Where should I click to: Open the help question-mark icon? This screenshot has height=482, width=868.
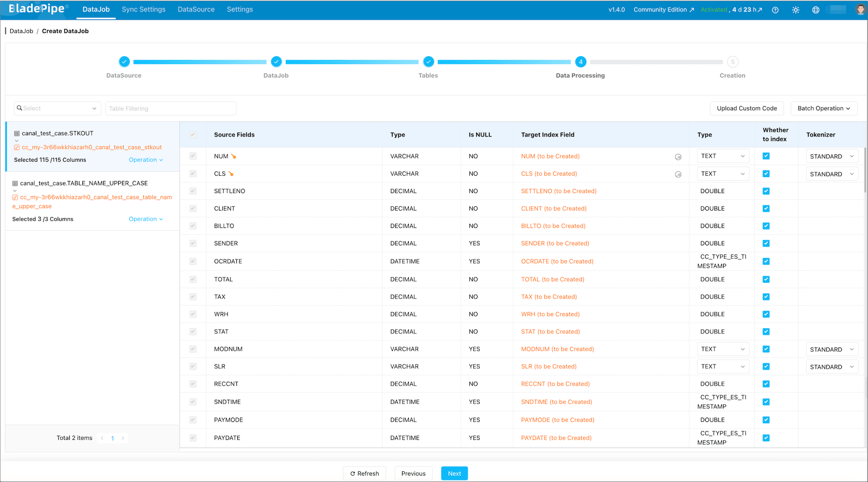coord(775,10)
